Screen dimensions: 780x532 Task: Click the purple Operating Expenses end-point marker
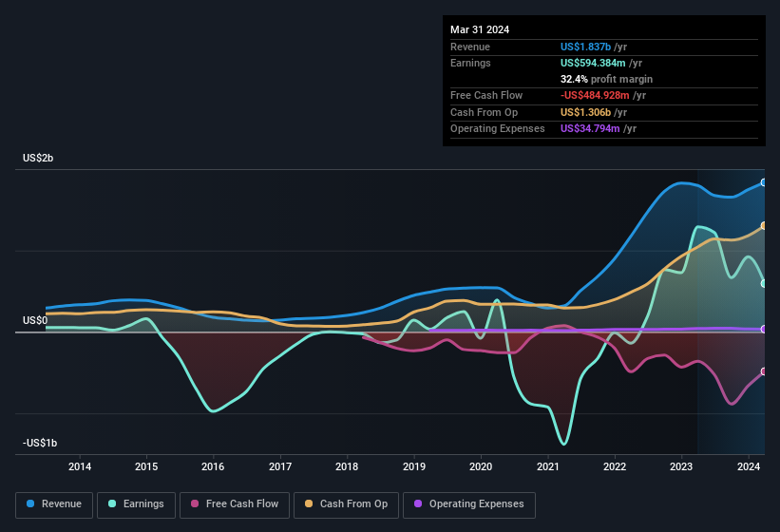tap(763, 329)
